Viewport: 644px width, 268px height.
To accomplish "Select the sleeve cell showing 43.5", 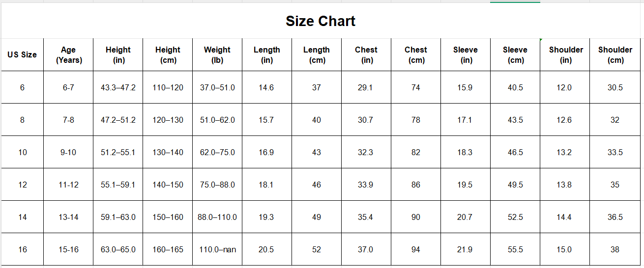I will [515, 120].
